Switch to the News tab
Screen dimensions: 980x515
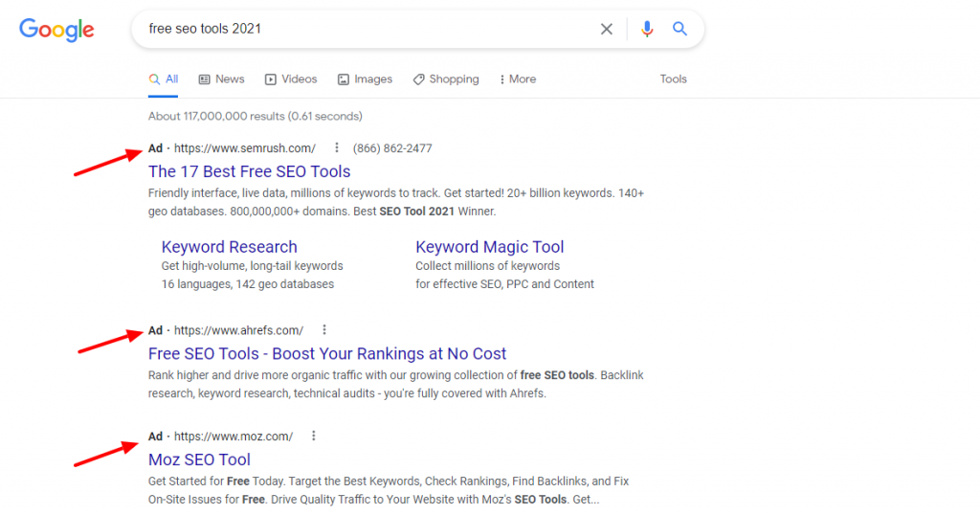pos(222,79)
